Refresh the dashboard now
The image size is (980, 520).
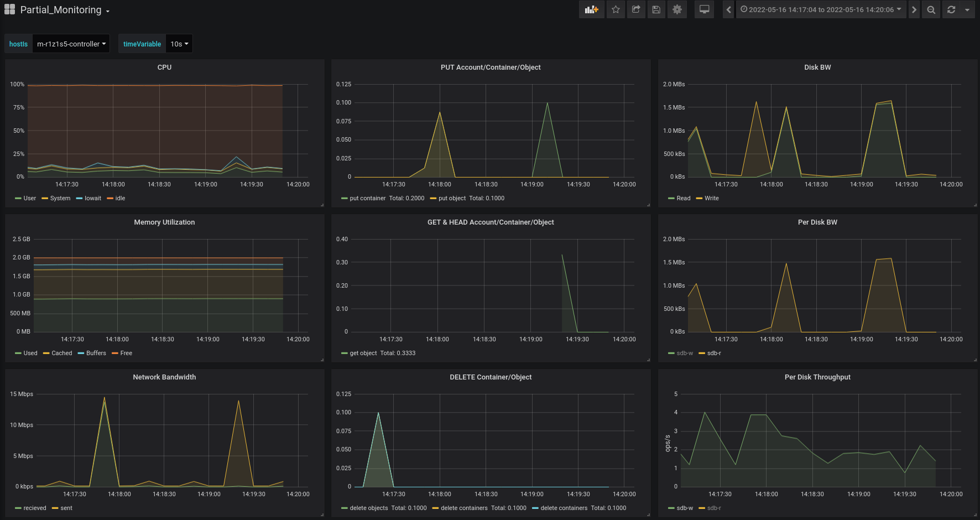[x=951, y=9]
